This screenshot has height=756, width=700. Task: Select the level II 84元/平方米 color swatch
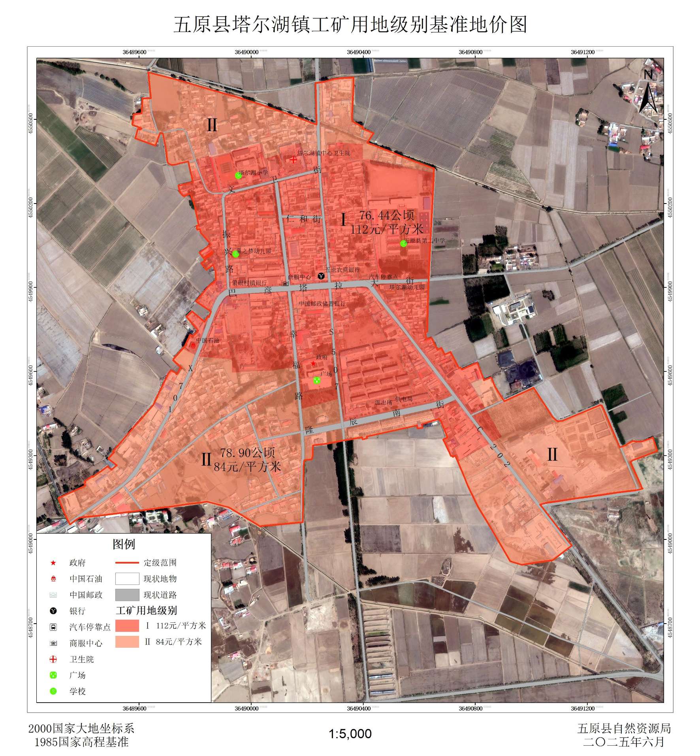127,642
